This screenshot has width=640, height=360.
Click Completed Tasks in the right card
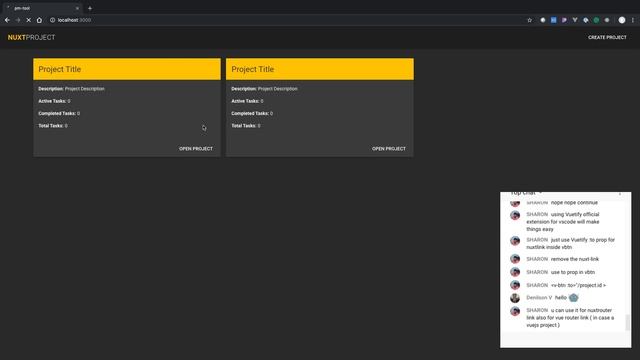pos(252,113)
